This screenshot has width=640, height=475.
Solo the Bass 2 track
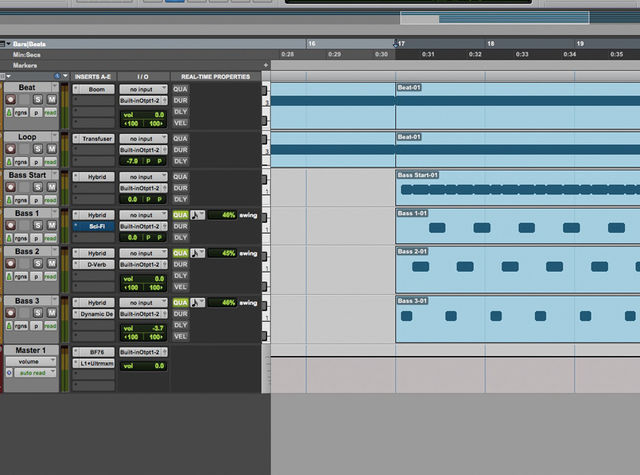click(38, 264)
